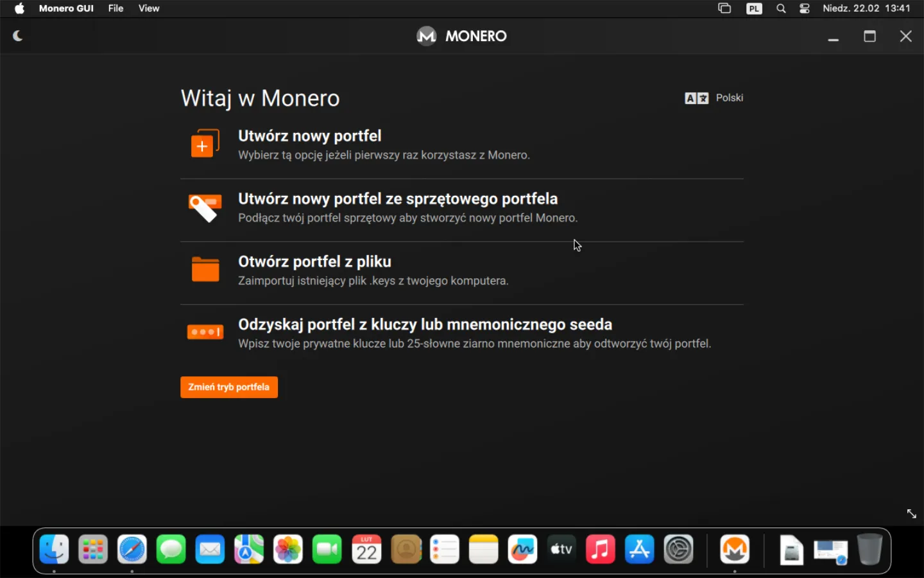Close the Monero window
The image size is (924, 578).
[906, 37]
